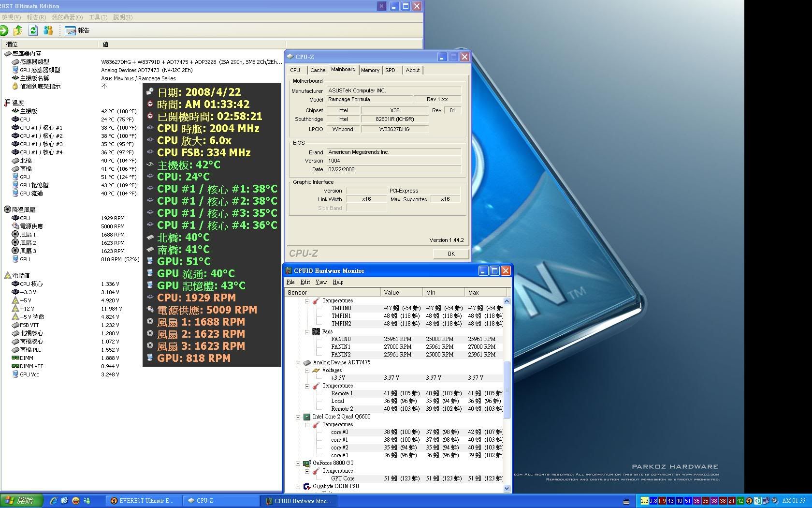Image resolution: width=812 pixels, height=508 pixels.
Task: Click scroll-up arrow in Hardware Monitor list
Action: (507, 301)
